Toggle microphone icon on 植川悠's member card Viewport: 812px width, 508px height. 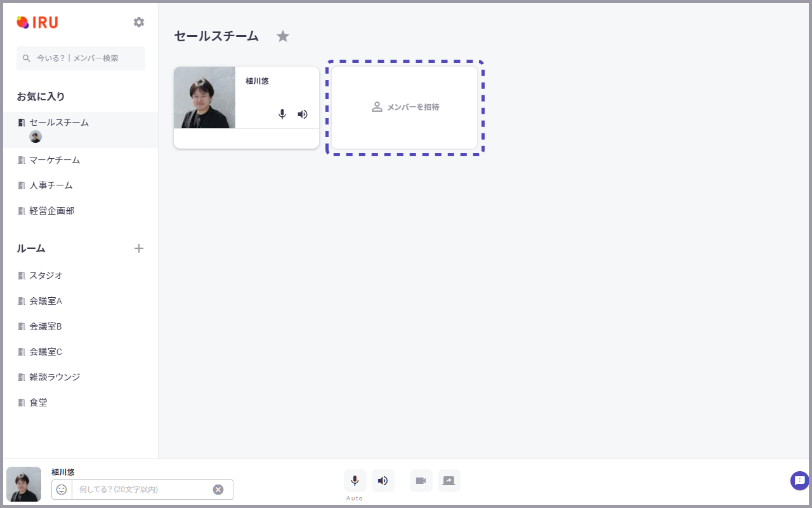coord(282,114)
